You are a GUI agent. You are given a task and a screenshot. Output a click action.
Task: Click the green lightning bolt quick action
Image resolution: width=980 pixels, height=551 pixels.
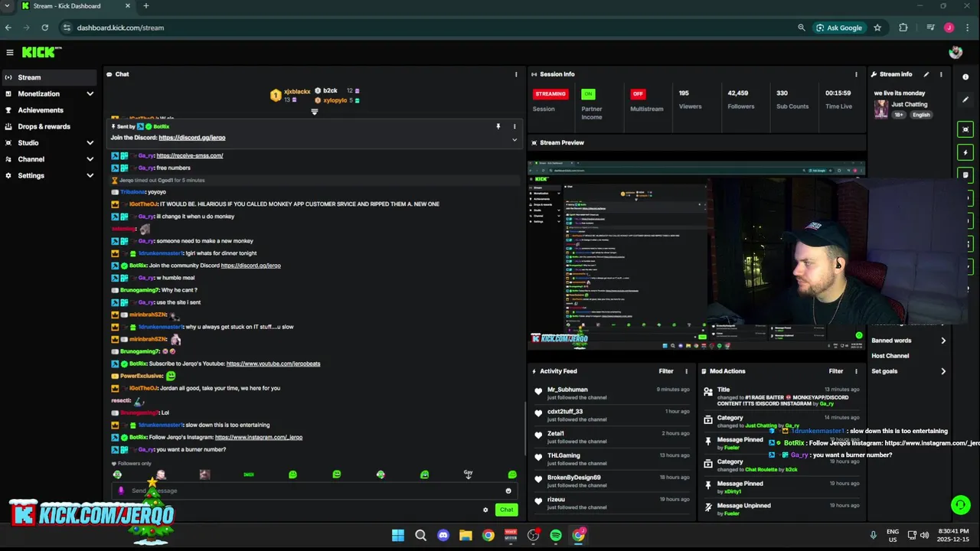coord(965,152)
